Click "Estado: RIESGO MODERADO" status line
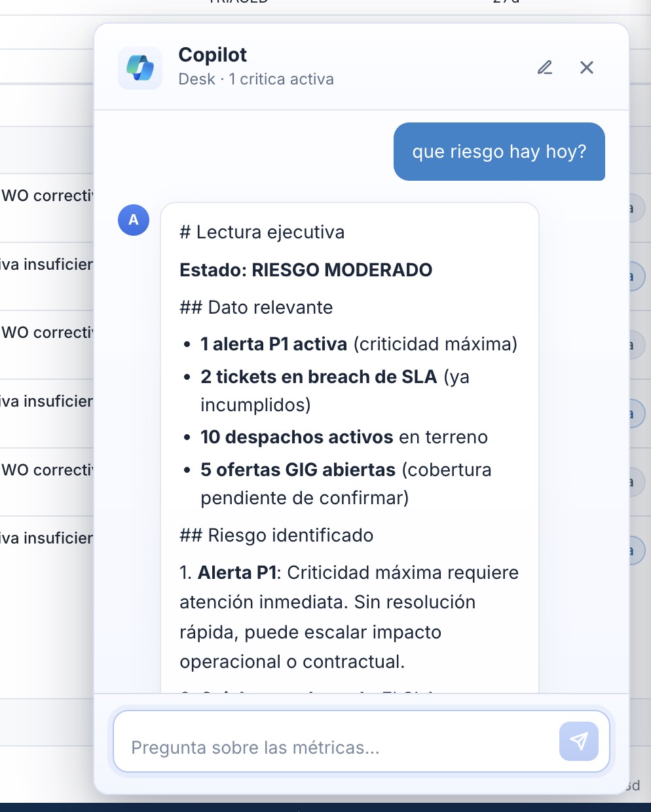Screen dimensions: 651x812 click(306, 270)
